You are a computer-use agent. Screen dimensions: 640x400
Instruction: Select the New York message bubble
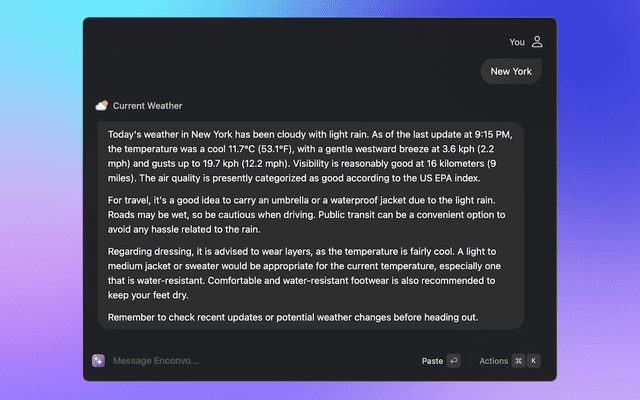coord(511,71)
